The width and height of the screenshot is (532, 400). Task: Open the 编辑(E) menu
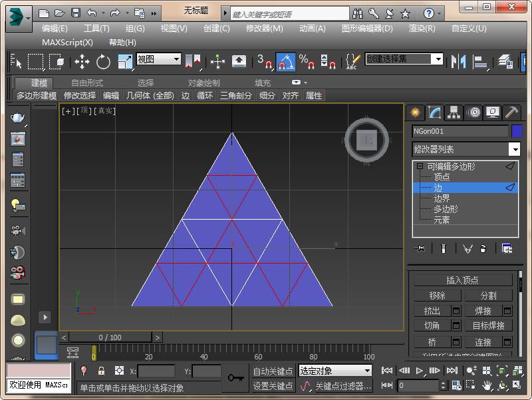(55, 29)
